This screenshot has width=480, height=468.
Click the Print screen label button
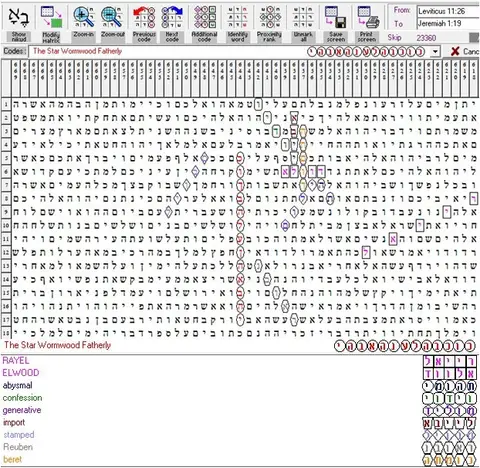pos(367,37)
